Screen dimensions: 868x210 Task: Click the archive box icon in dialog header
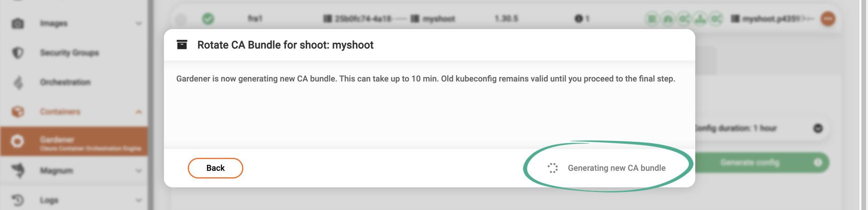[x=182, y=45]
